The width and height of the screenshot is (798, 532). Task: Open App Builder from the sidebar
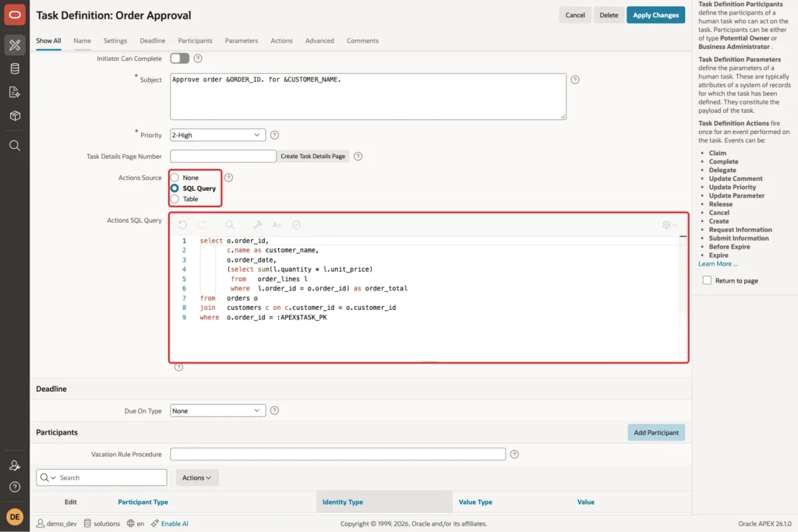pyautogui.click(x=15, y=44)
